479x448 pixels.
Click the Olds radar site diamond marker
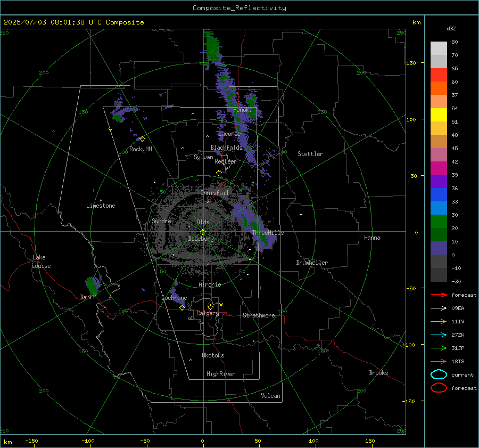pos(203,232)
